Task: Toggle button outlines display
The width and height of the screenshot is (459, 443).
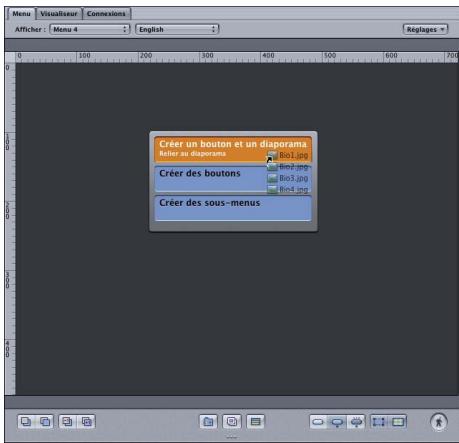Action: (379, 422)
